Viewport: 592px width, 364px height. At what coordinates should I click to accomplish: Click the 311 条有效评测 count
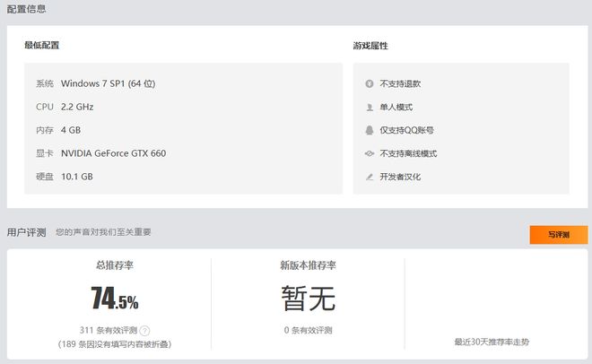pos(108,330)
